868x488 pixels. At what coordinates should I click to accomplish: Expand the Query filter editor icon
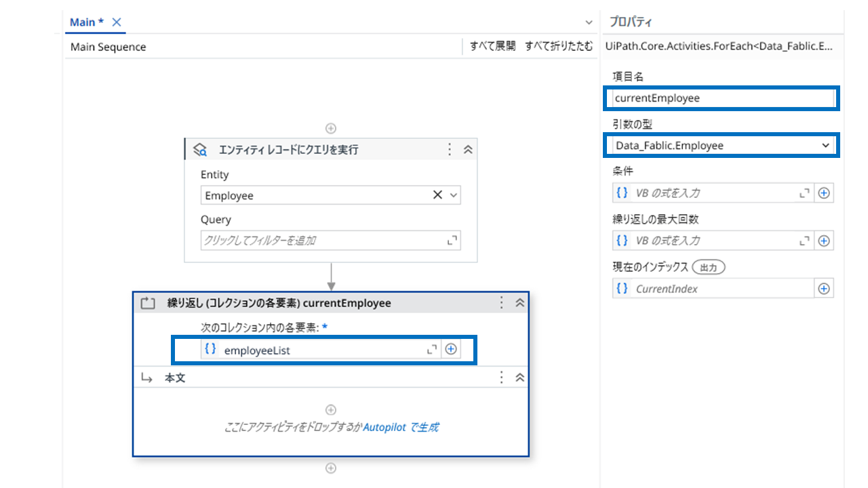pyautogui.click(x=452, y=241)
